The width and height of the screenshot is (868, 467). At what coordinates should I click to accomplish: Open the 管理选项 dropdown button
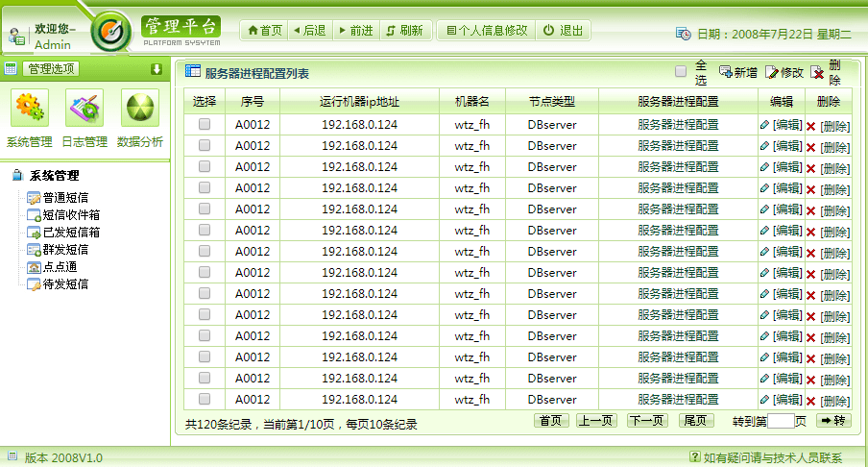51,68
